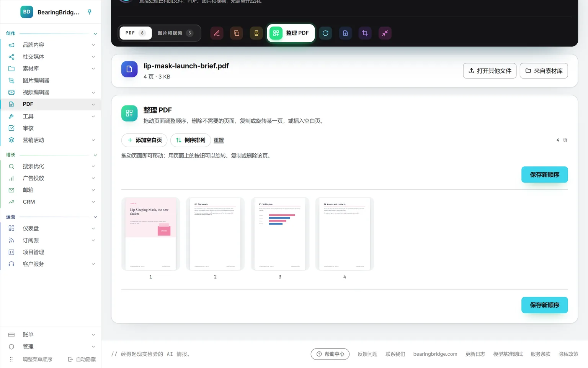
Task: Select the purple crop PDF tool
Action: click(365, 33)
